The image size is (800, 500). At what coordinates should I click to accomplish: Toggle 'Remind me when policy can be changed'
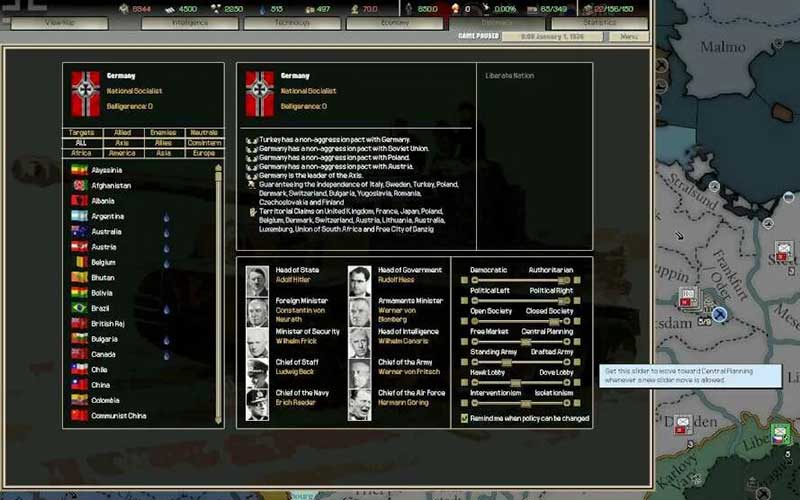(464, 419)
